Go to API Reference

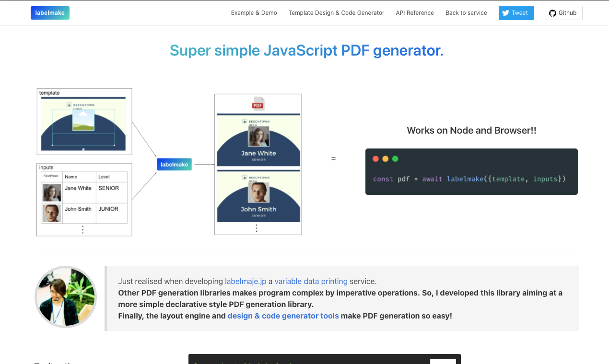coord(415,13)
